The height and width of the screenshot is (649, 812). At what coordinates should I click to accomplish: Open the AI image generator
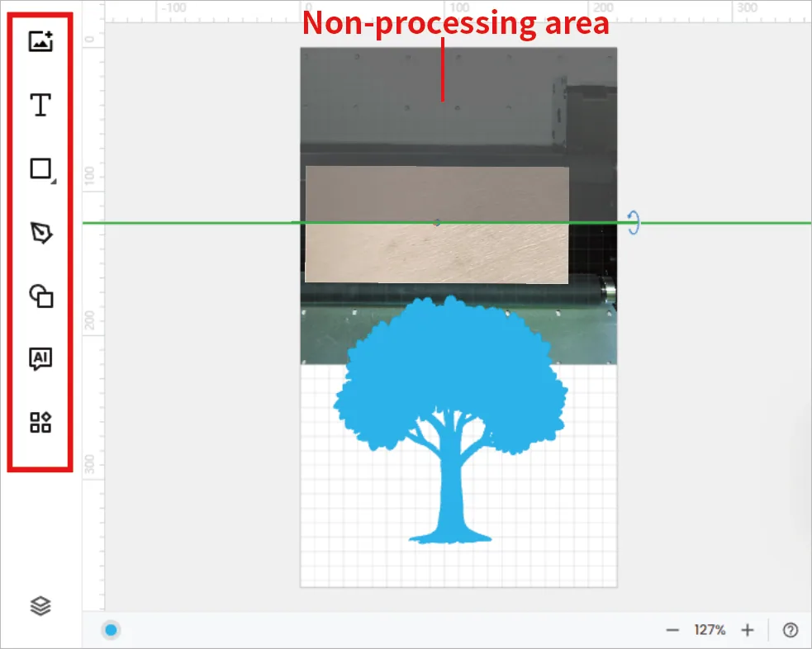pos(40,358)
